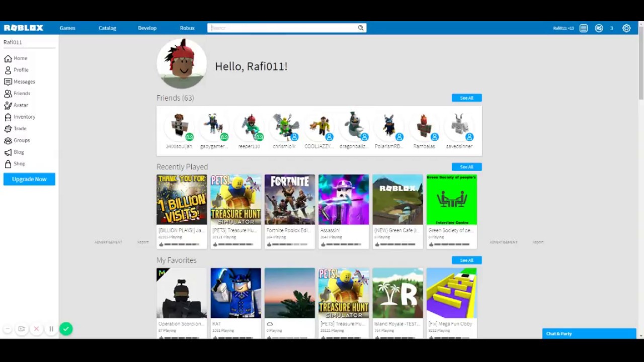644x362 pixels.
Task: Open the Chat & Party bar
Action: coord(589,334)
